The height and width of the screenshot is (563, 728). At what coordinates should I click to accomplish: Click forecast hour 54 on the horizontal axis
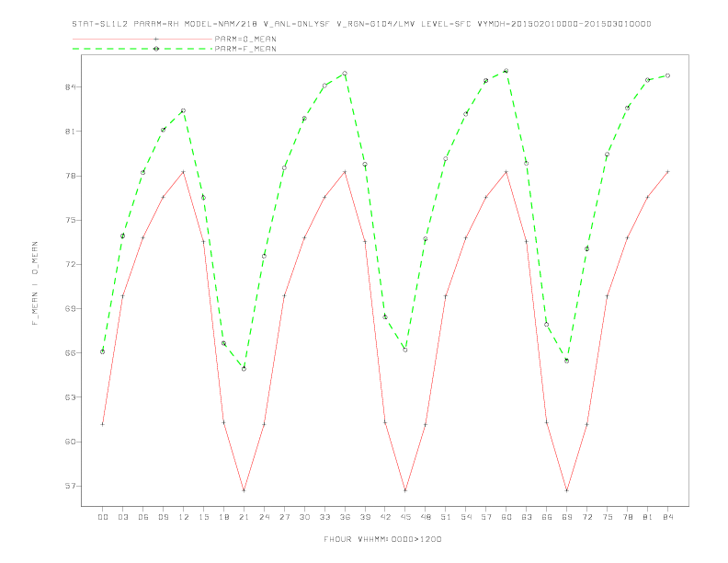(466, 517)
